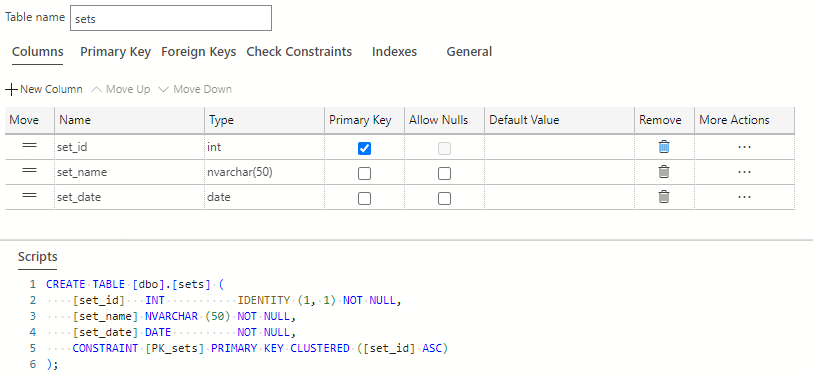
Task: Enable Allow Nulls for set_date
Action: pos(444,198)
